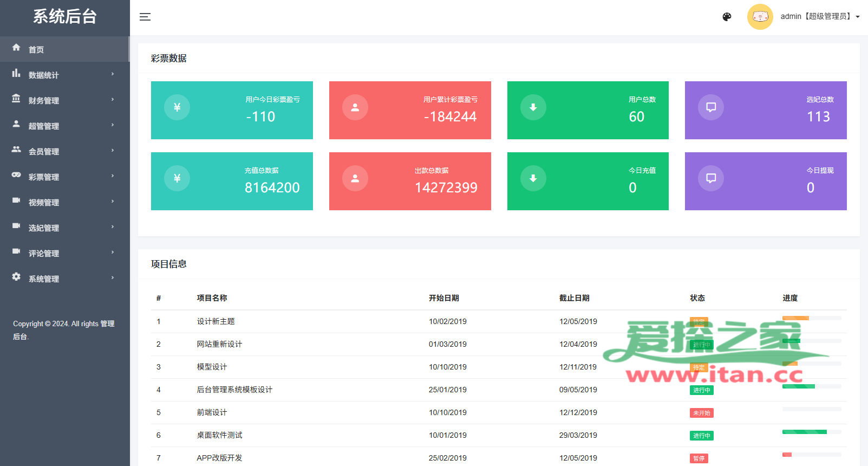Click the admin avatar picture
868x466 pixels.
[x=760, y=17]
